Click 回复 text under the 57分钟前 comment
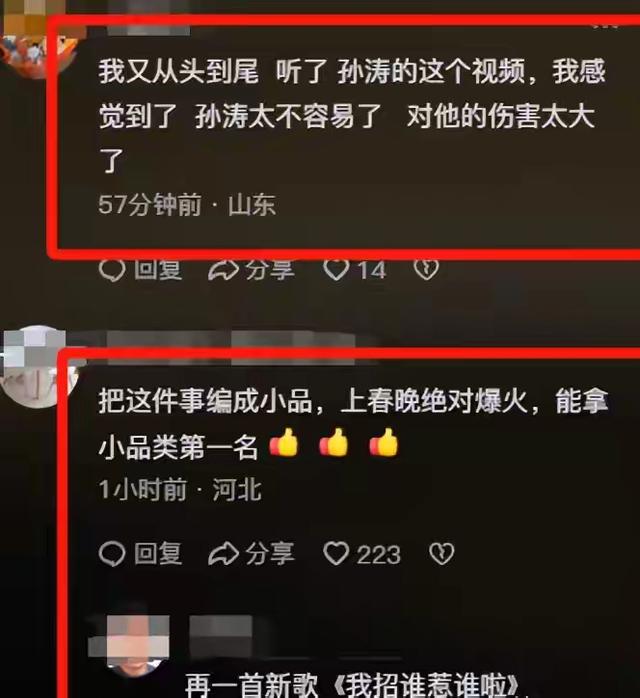Viewport: 640px width, 698px height. 158,270
